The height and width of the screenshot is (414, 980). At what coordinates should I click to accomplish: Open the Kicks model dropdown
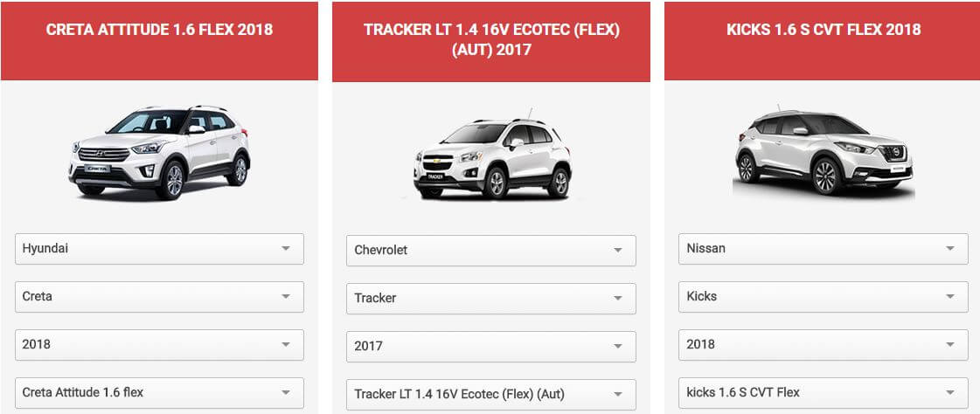[824, 297]
